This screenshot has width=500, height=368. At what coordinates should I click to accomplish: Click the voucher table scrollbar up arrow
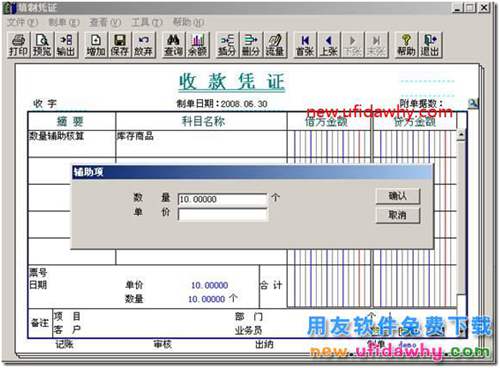coord(461,135)
